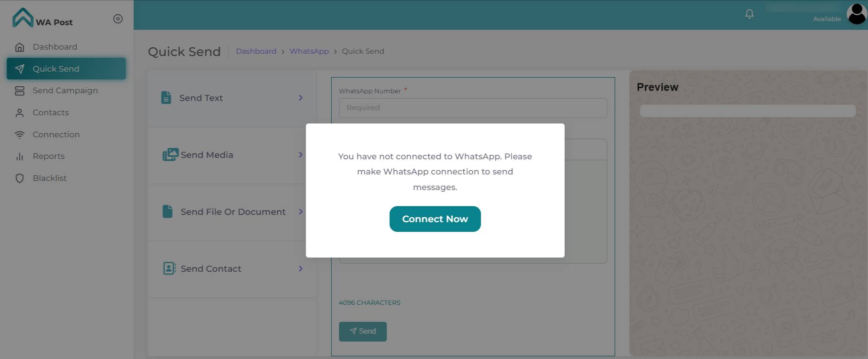Image resolution: width=868 pixels, height=359 pixels.
Task: Click the notification bell icon
Action: tap(749, 14)
